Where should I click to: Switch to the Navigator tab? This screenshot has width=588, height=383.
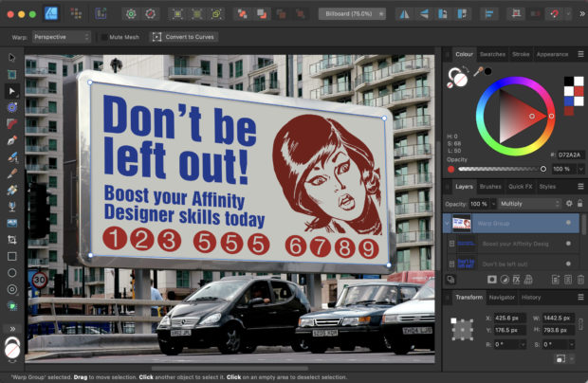pyautogui.click(x=502, y=297)
